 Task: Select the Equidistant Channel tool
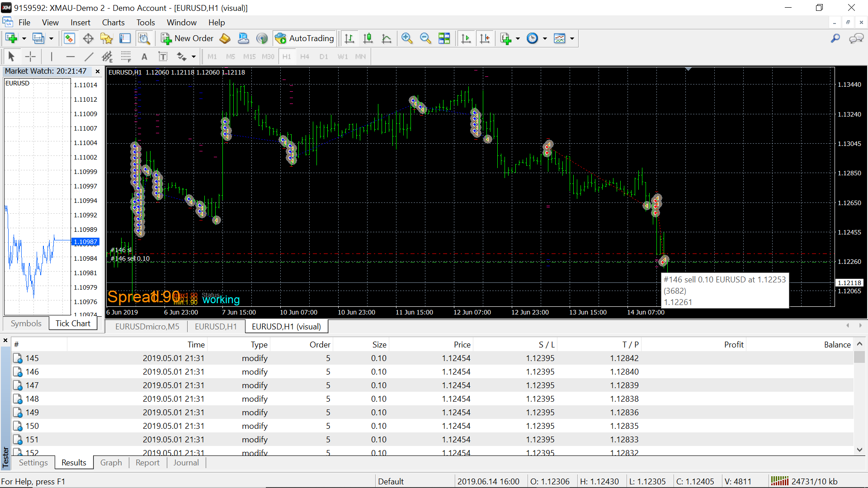(107, 56)
